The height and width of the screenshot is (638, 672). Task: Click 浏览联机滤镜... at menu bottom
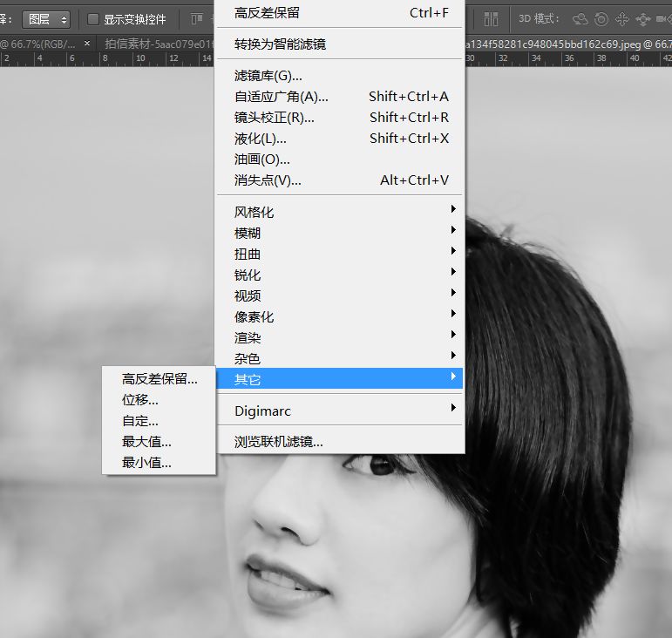coord(279,442)
